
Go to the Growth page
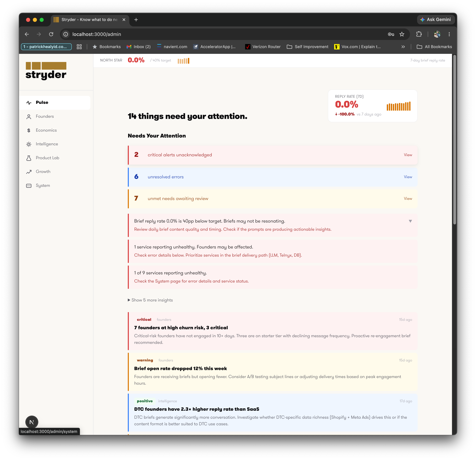pyautogui.click(x=43, y=172)
